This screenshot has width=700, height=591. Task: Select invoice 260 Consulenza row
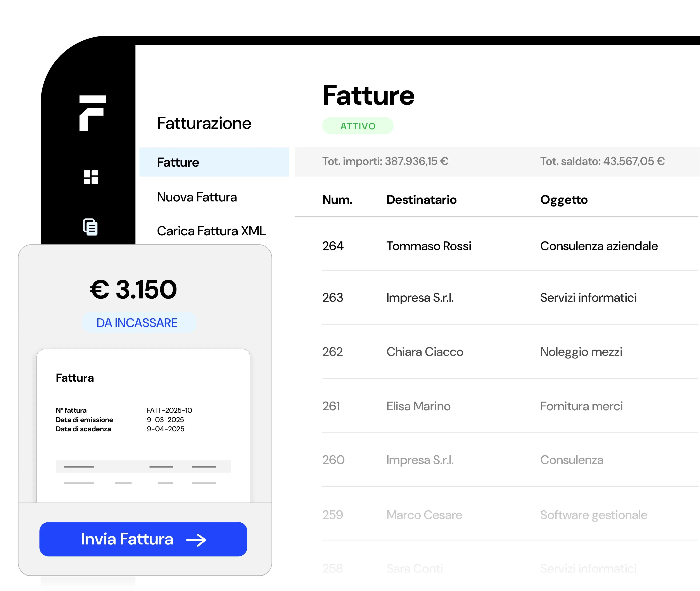510,460
